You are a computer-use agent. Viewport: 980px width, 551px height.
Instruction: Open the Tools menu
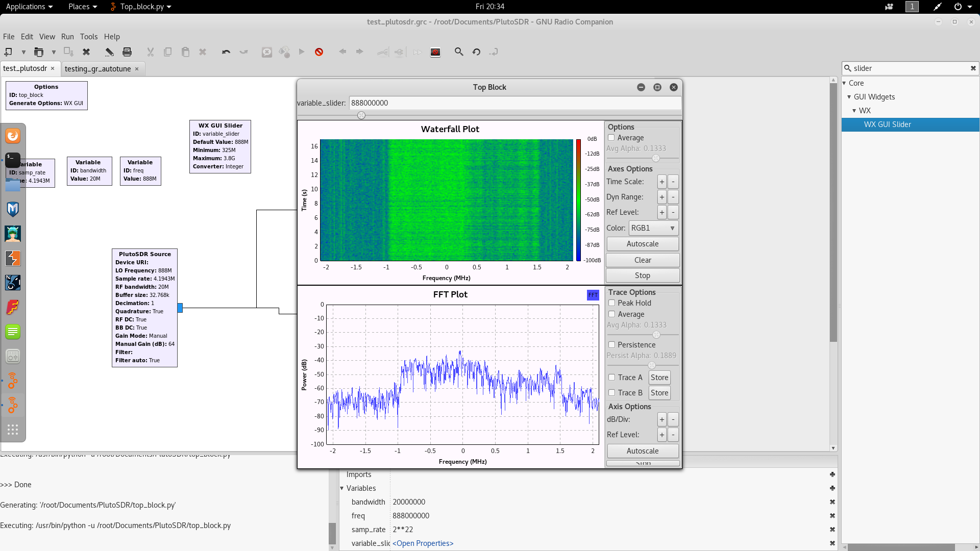click(88, 37)
